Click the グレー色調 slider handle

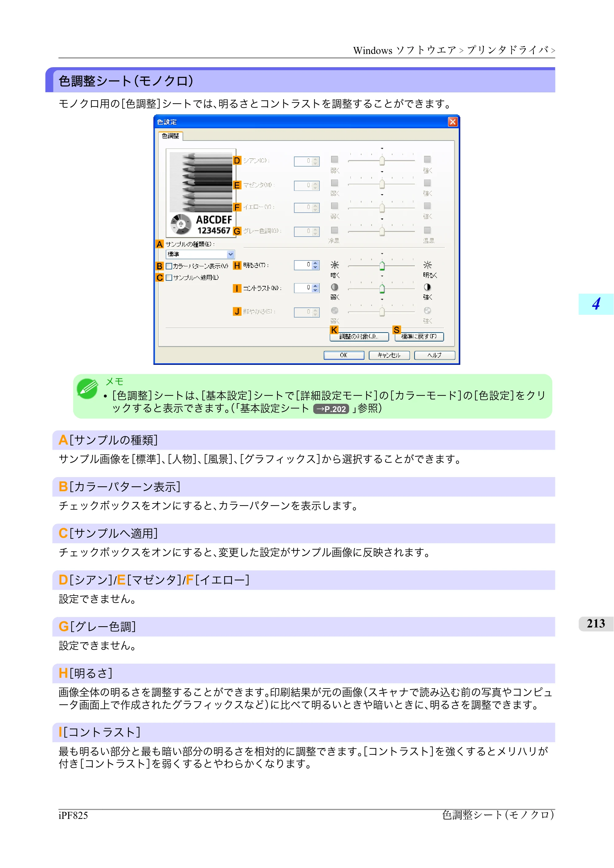tap(382, 231)
